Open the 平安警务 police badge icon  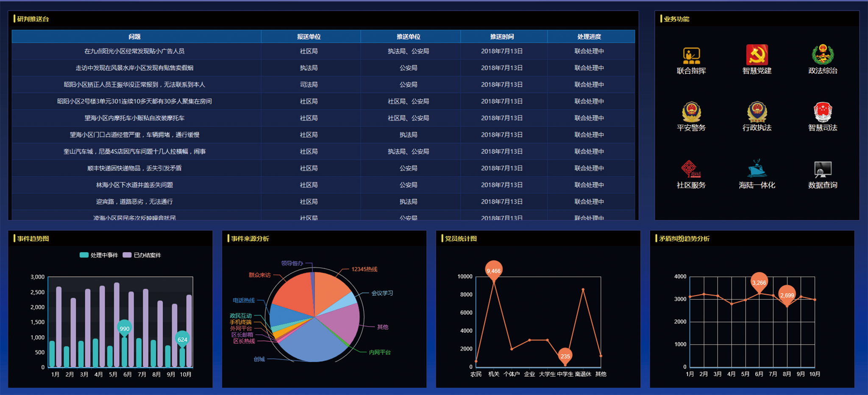[x=691, y=112]
